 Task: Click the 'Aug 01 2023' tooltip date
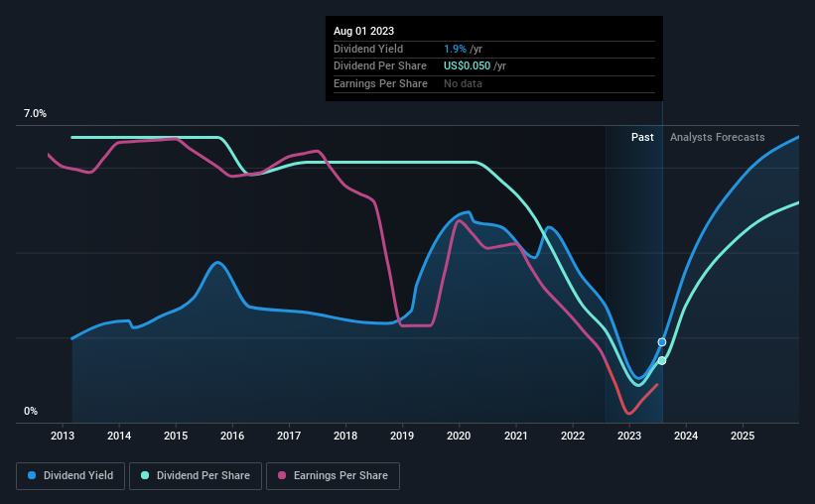(x=364, y=31)
